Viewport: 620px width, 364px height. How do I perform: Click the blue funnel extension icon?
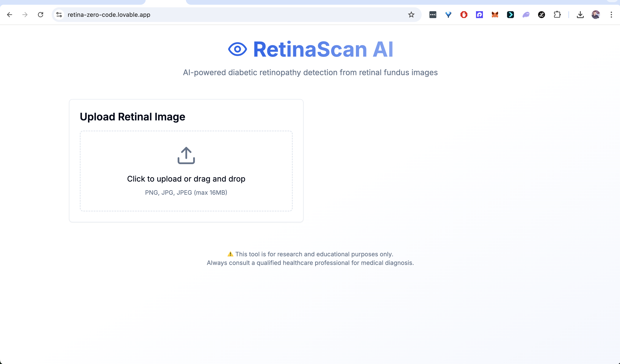click(448, 15)
